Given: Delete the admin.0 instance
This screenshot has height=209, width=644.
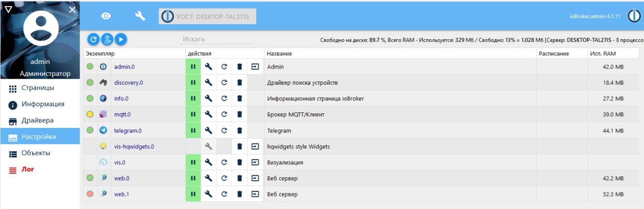Looking at the screenshot, I should [x=239, y=66].
